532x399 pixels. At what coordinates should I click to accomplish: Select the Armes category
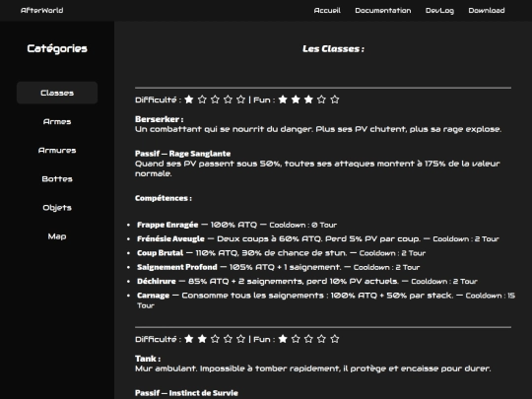point(57,121)
